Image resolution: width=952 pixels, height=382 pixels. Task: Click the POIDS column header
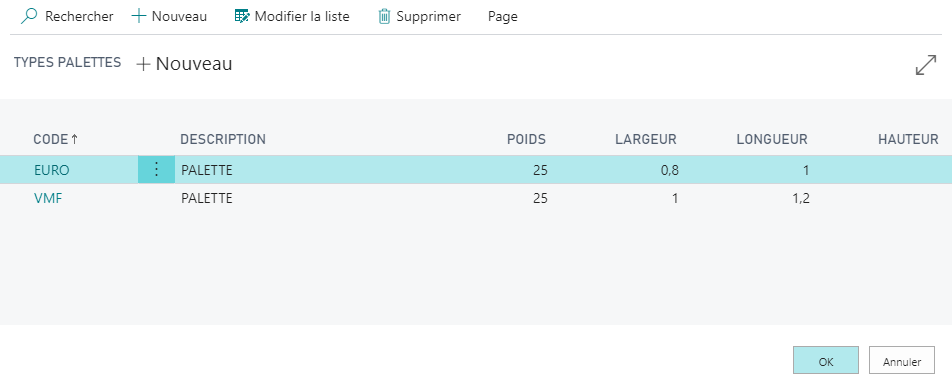pos(526,139)
